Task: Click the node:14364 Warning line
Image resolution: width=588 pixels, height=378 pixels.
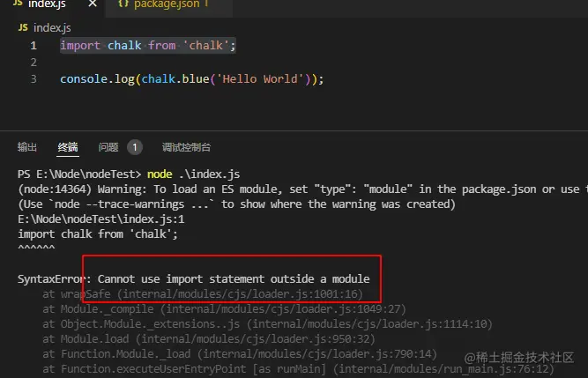Action: click(x=302, y=189)
